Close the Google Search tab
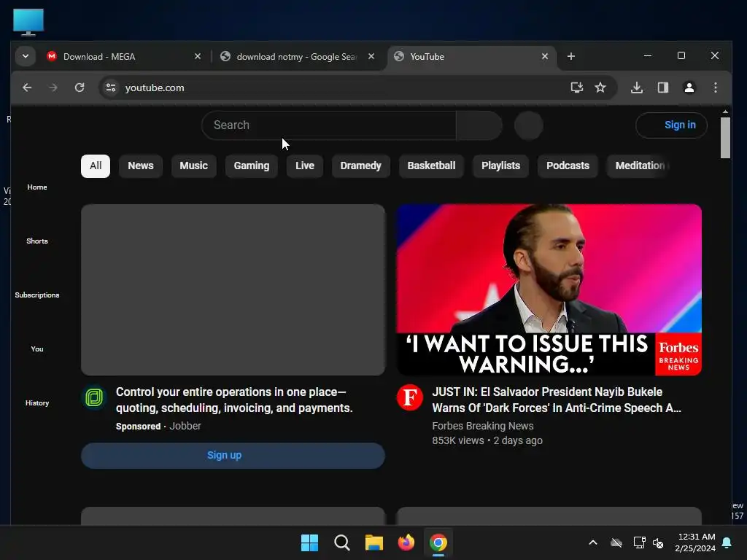The image size is (747, 560). point(371,56)
